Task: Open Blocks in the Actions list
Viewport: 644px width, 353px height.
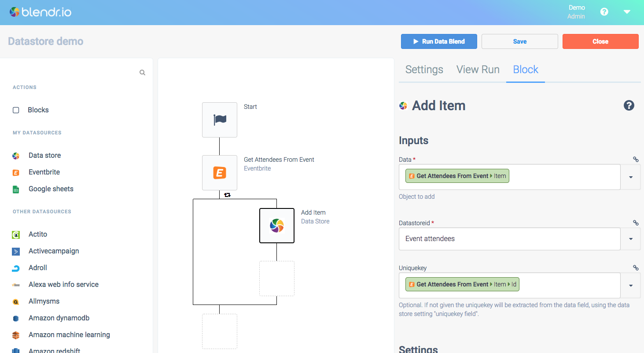Action: click(x=38, y=110)
